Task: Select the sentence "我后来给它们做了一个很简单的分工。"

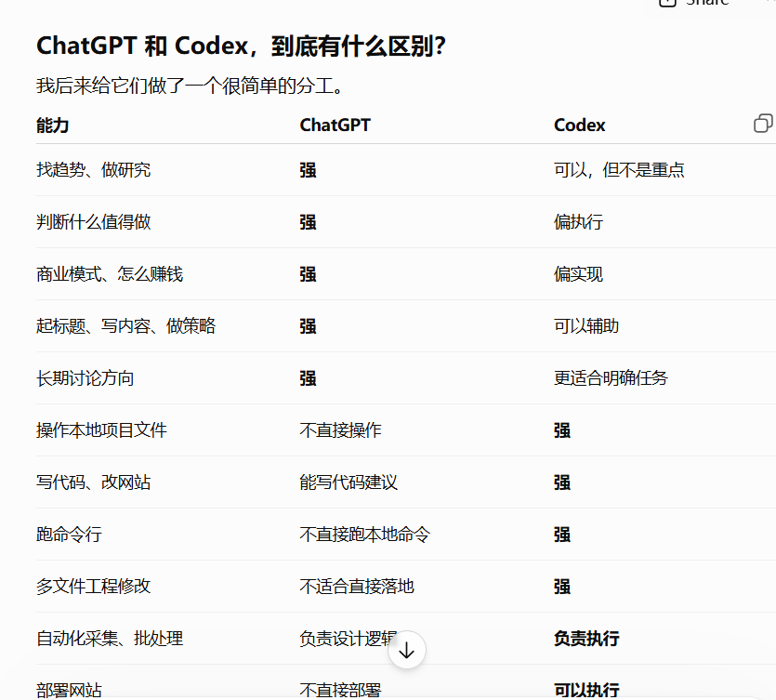Action: point(190,86)
